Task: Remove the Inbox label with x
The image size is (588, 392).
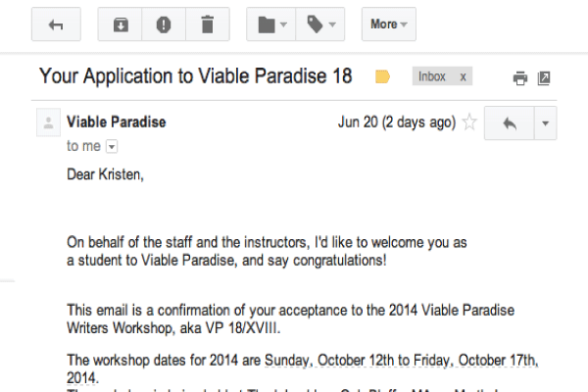Action: click(x=463, y=76)
